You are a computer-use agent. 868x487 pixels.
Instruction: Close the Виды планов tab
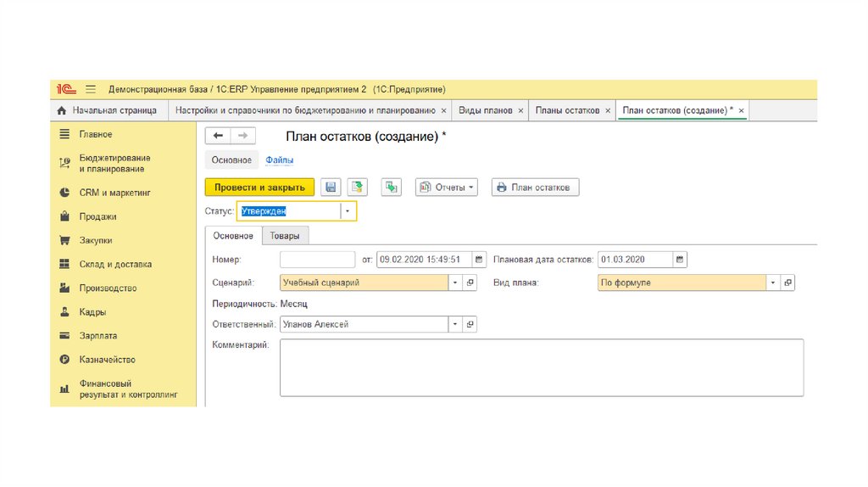[520, 111]
